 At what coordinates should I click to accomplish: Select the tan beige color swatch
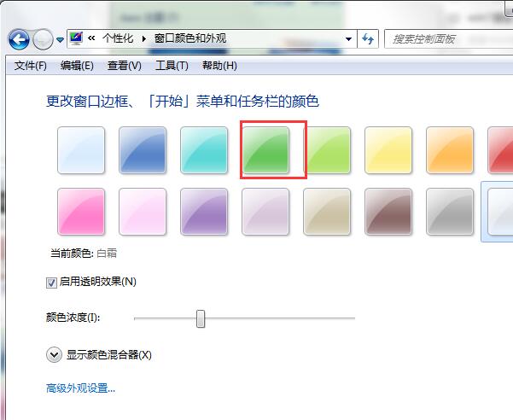327,212
